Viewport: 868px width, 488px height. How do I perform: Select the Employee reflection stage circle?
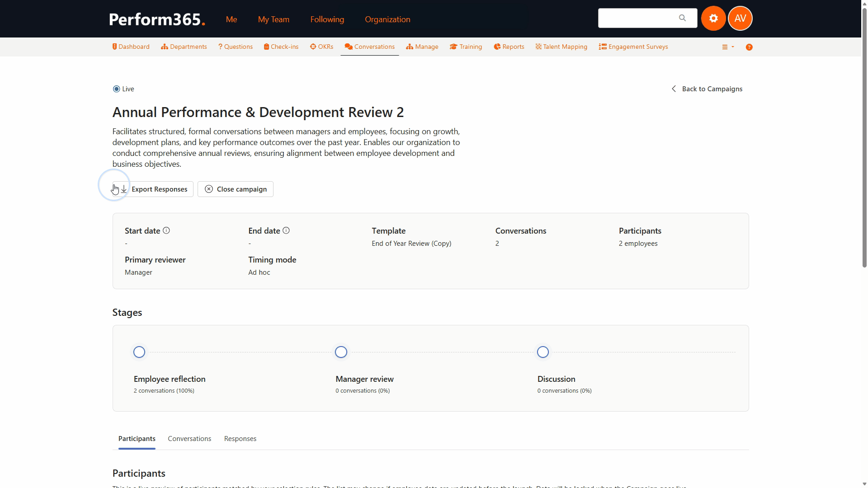[x=139, y=352]
